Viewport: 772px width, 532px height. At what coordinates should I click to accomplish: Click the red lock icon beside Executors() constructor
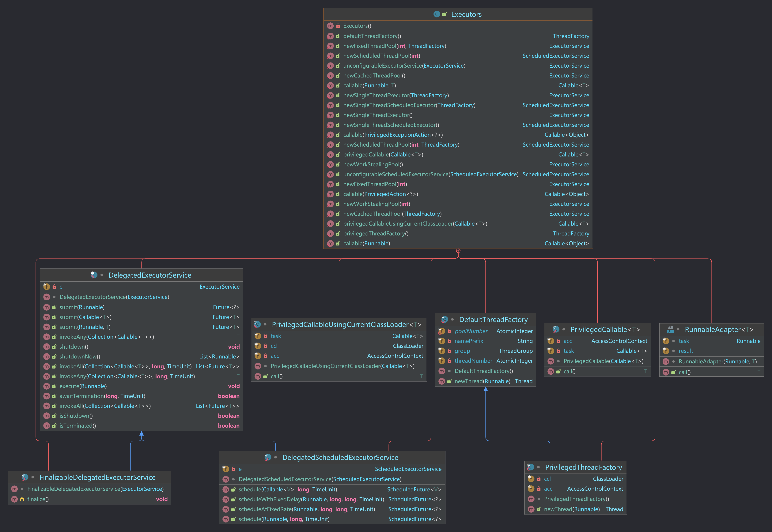point(338,26)
